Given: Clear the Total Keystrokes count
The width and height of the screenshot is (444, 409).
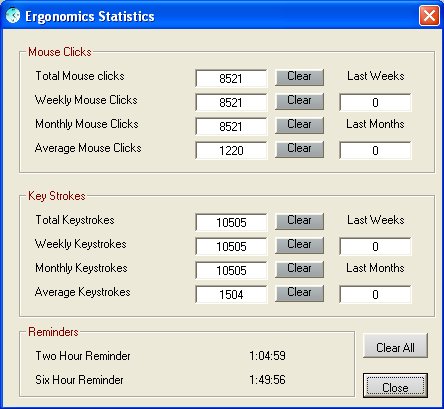Looking at the screenshot, I should point(299,221).
